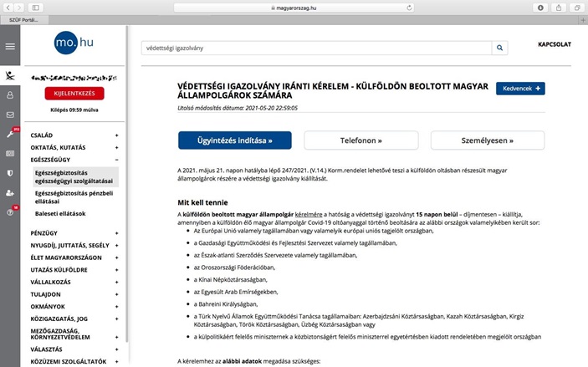Click the add-user icon in sidebar
This screenshot has width=588, height=367.
tap(10, 193)
